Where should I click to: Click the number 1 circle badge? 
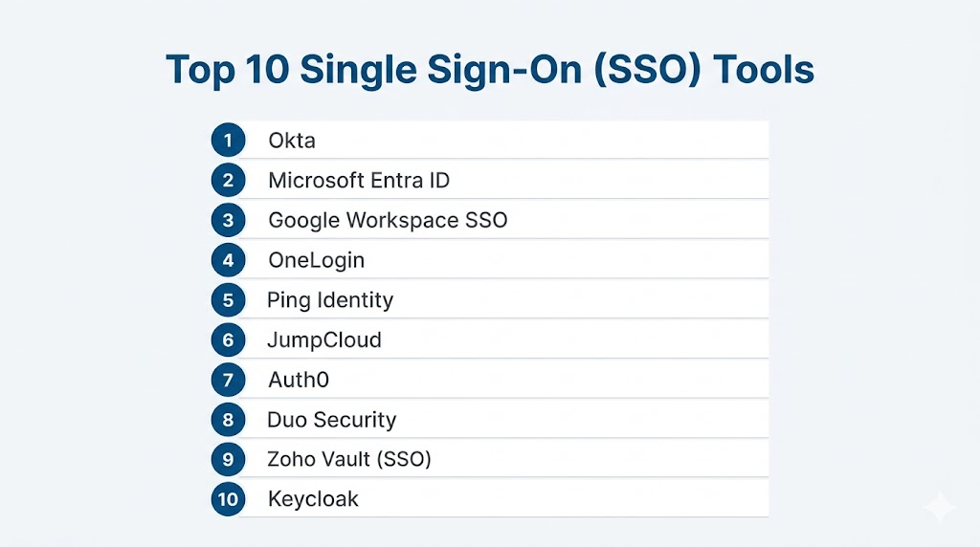point(228,141)
